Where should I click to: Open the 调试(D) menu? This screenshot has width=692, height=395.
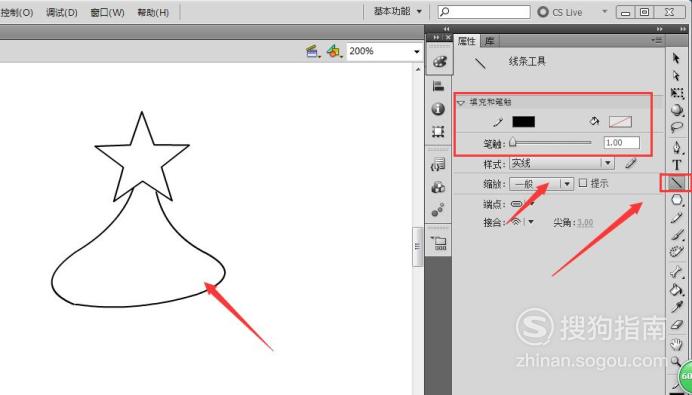click(x=62, y=12)
